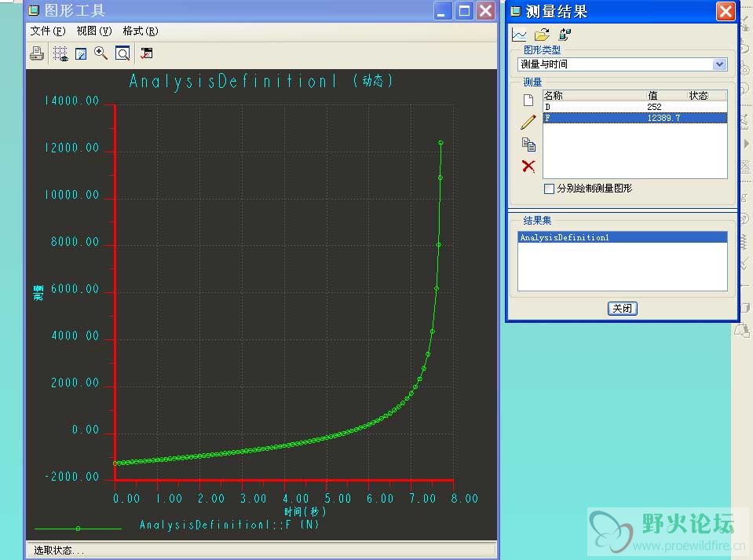The width and height of the screenshot is (753, 560).
Task: Open the graph format settings icon
Action: (147, 53)
